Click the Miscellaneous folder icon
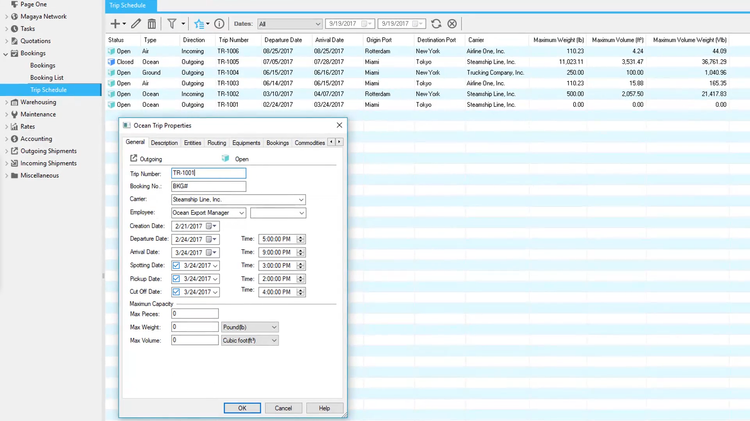750x421 pixels. (14, 176)
